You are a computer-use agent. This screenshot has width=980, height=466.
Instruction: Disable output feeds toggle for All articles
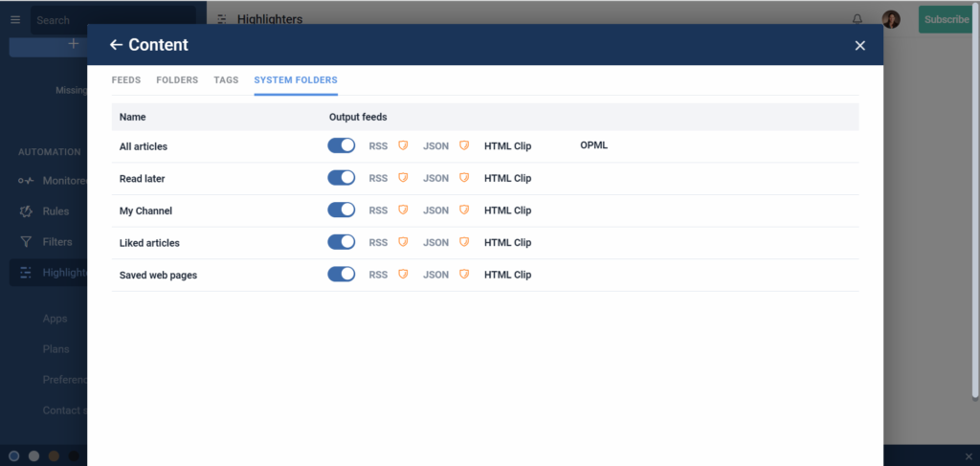pos(341,145)
